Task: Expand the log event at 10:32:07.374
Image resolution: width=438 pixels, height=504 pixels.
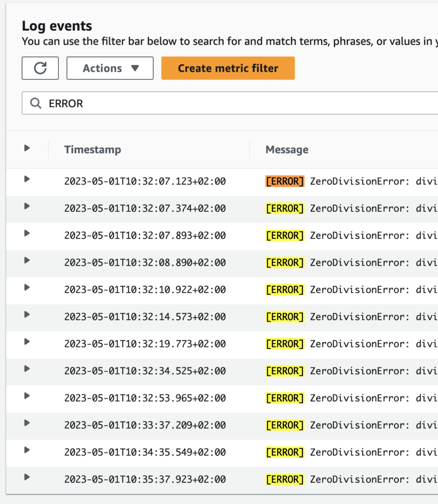Action: pyautogui.click(x=27, y=206)
